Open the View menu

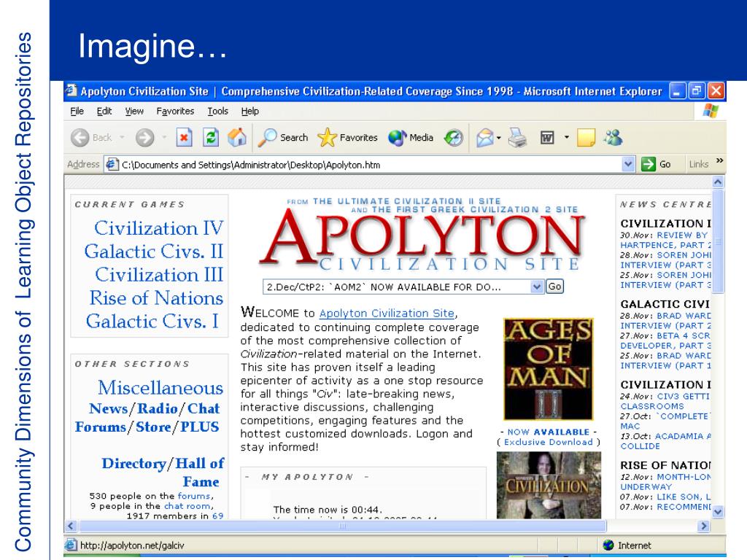134,111
